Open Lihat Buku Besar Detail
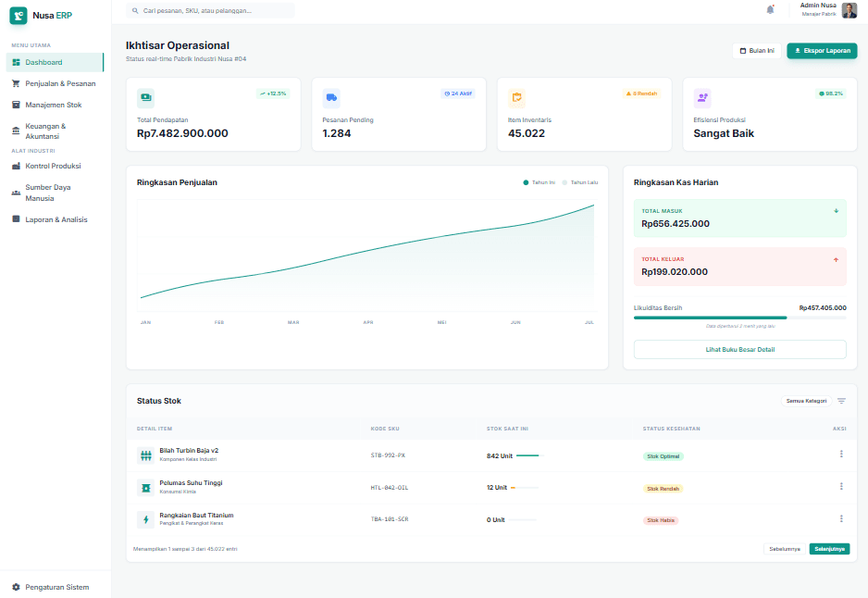Viewport: 868px width, 598px height. point(739,349)
